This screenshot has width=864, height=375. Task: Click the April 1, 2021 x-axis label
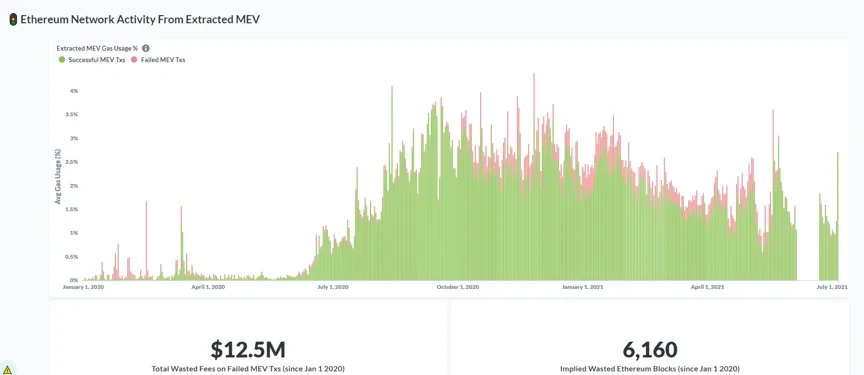(x=707, y=287)
